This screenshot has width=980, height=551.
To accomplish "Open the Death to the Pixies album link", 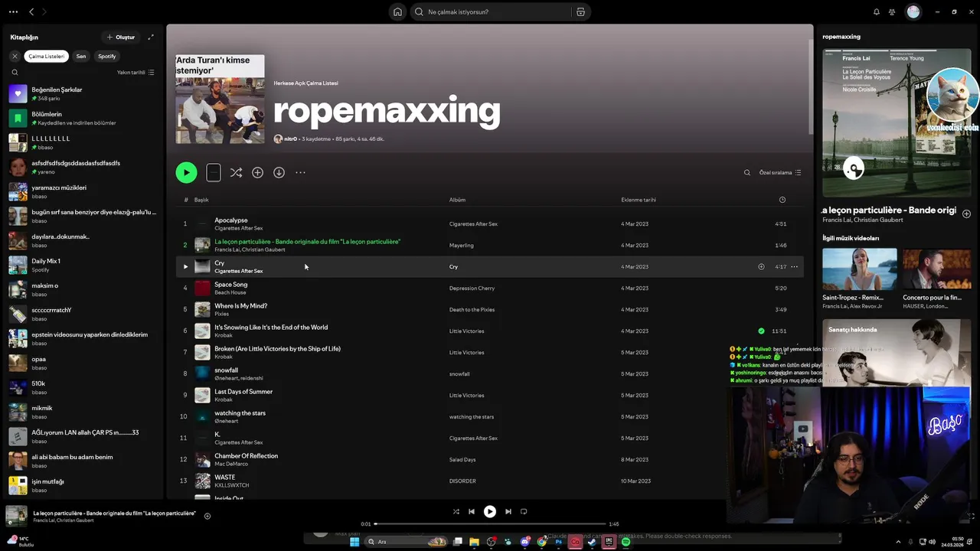I will tap(472, 309).
